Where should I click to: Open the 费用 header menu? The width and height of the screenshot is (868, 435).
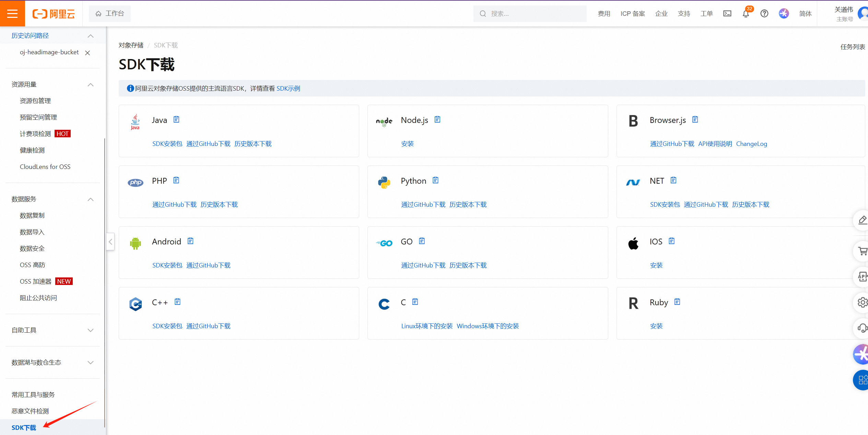pyautogui.click(x=604, y=14)
